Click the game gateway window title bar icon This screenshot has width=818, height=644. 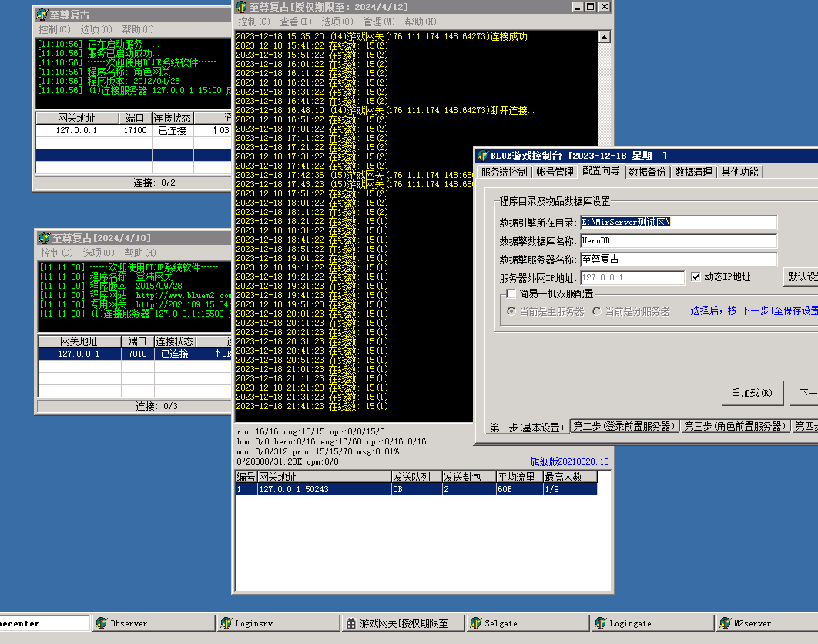242,7
